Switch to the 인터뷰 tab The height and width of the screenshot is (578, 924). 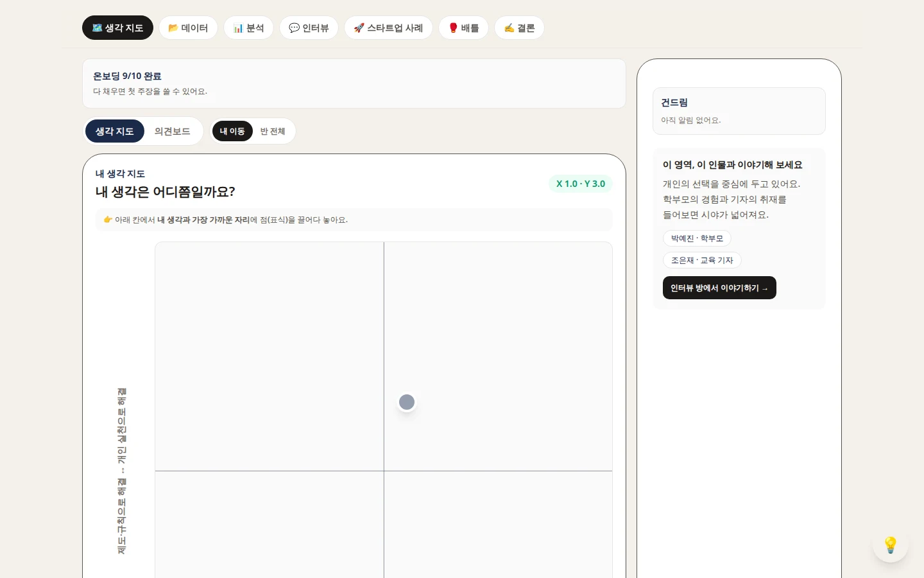309,28
